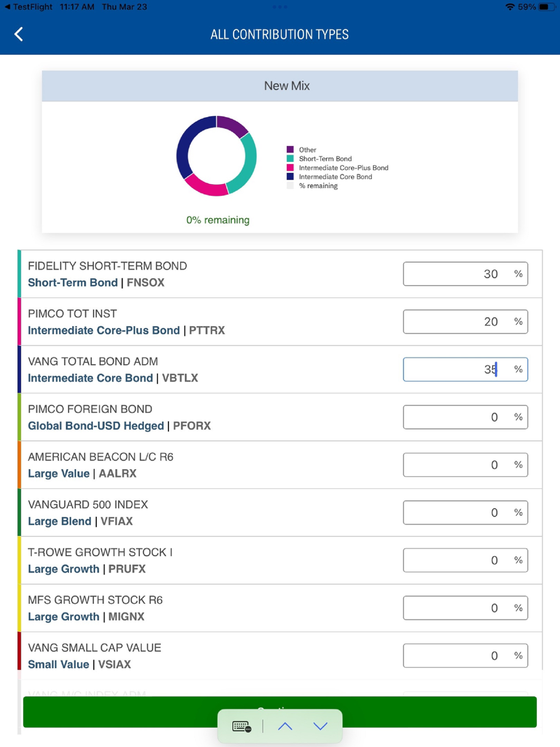The image size is (560, 747).
Task: Tap the donut allocation chart
Action: 217,156
